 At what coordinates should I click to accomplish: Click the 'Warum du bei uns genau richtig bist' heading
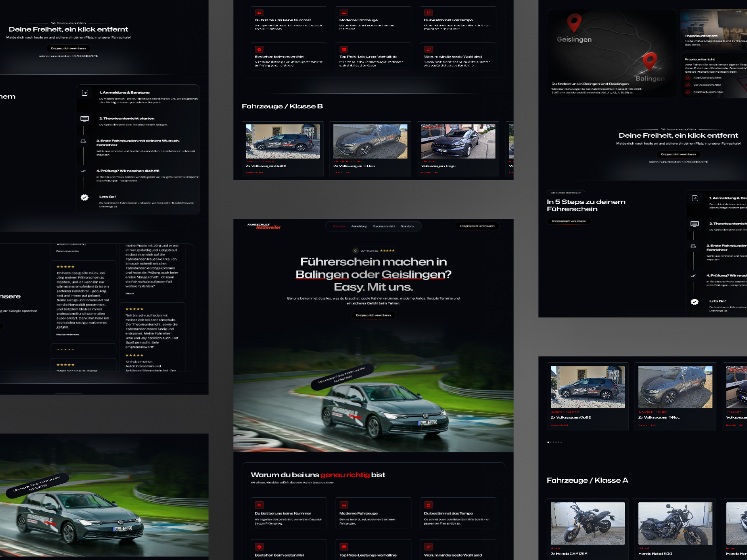(x=318, y=475)
